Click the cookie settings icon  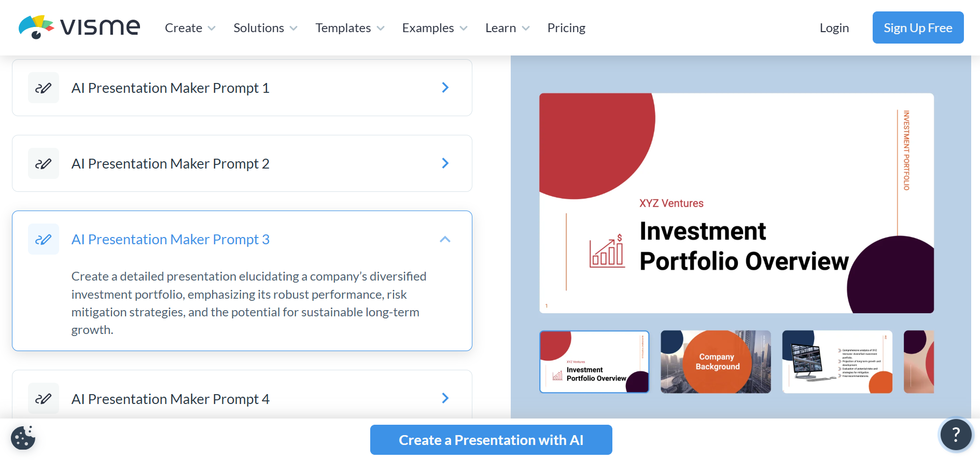pos(23,438)
